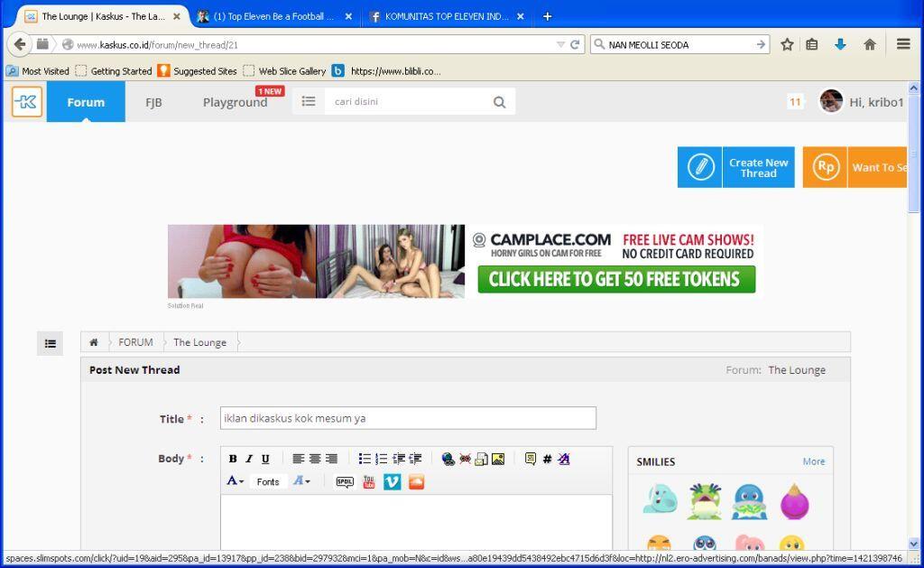Insert the purple onion smiley

tap(794, 501)
